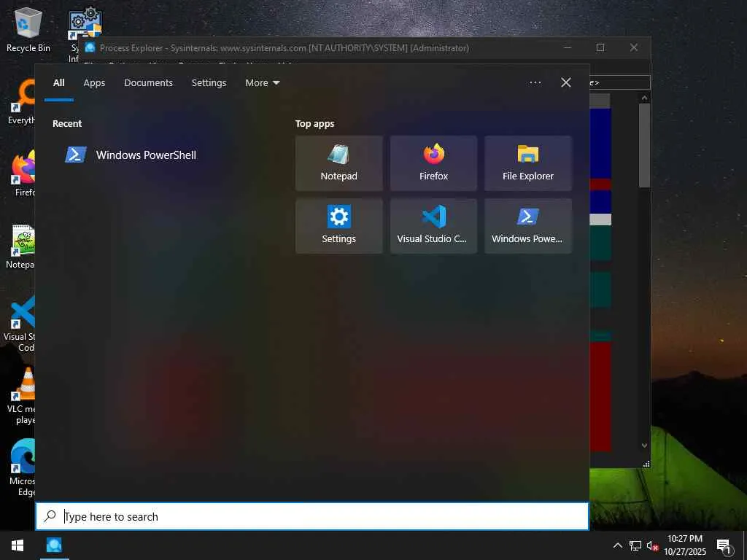The height and width of the screenshot is (560, 747).
Task: Switch to the All search tab
Action: pyautogui.click(x=58, y=83)
